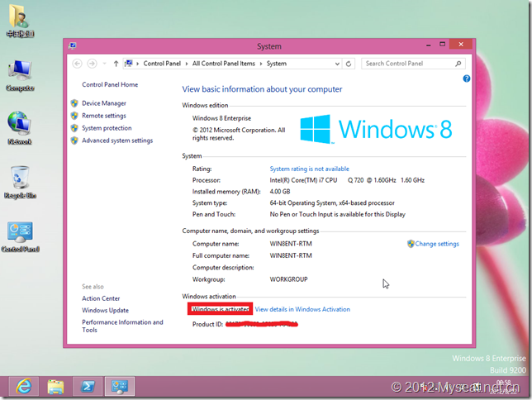Click the Windows is activated text
Viewport: 532px width, 400px height.
(221, 309)
